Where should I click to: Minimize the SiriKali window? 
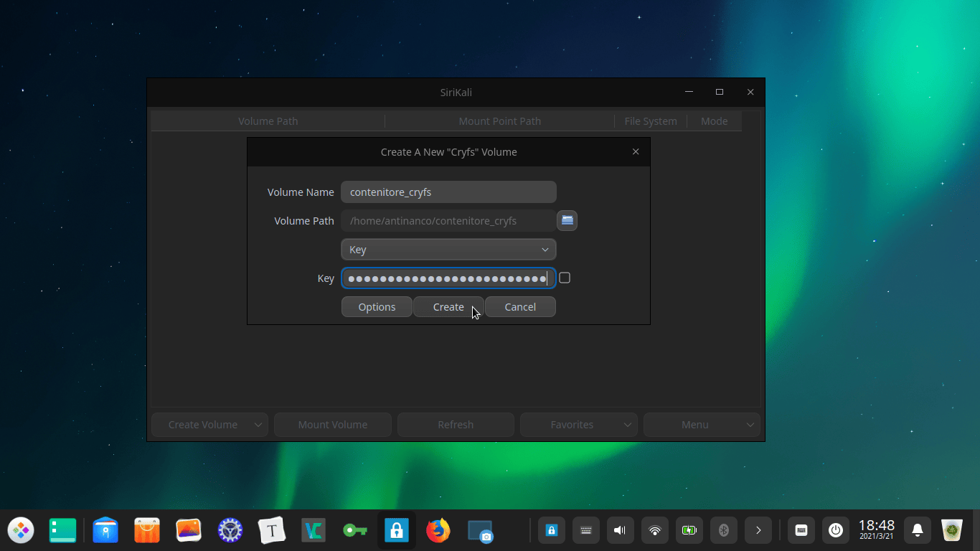pyautogui.click(x=689, y=92)
